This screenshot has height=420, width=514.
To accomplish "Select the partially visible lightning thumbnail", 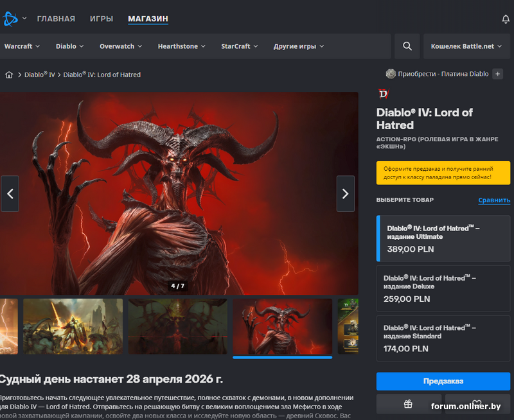I will point(9,326).
